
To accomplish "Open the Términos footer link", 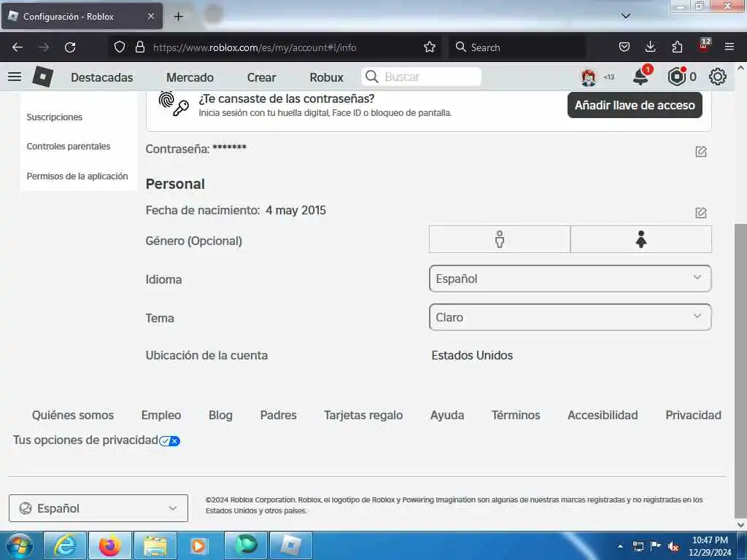I will 516,415.
